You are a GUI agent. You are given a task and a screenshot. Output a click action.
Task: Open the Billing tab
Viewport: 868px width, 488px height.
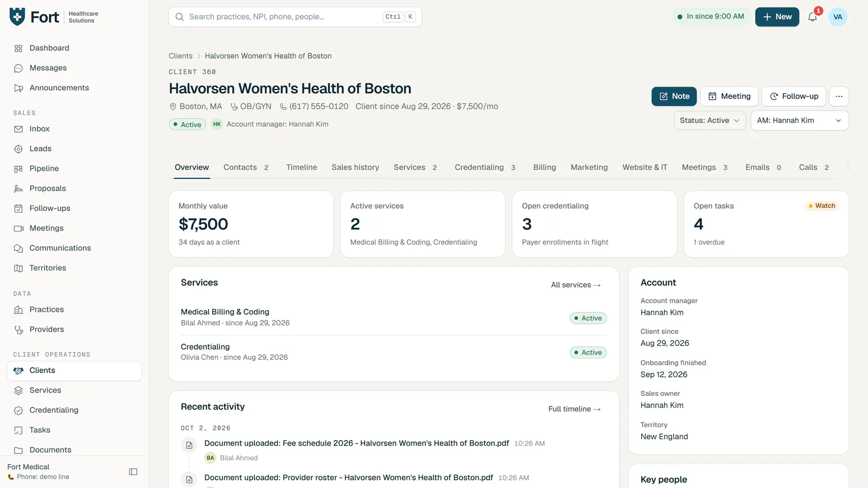coord(545,168)
